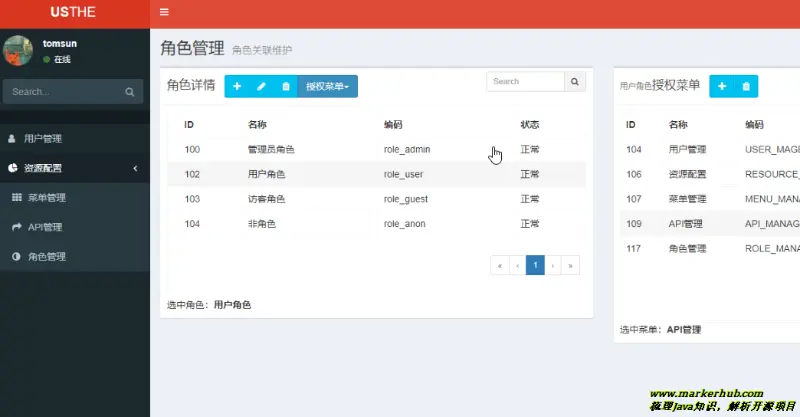
Task: Click role_user code cell
Action: (404, 174)
